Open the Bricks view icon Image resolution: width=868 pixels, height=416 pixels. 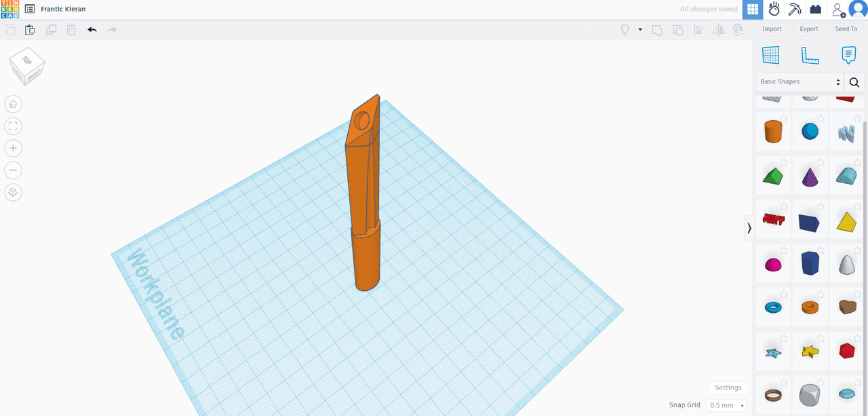click(816, 10)
